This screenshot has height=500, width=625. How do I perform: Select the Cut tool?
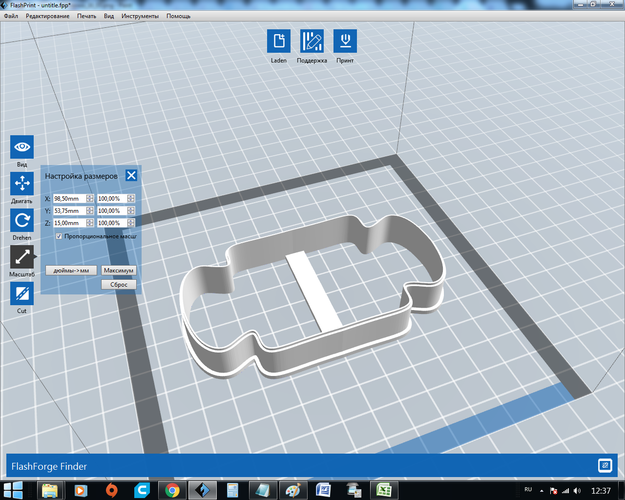[22, 294]
